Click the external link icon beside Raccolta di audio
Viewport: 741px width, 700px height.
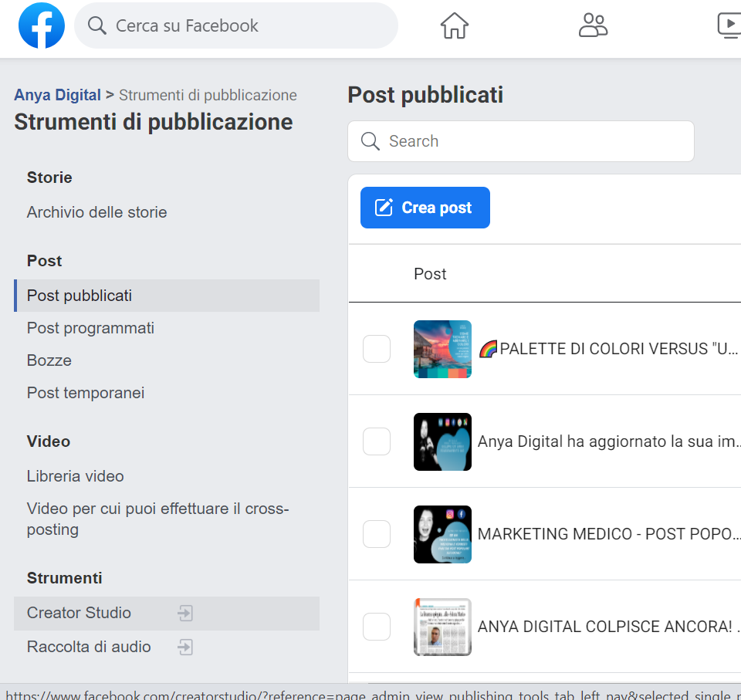185,647
